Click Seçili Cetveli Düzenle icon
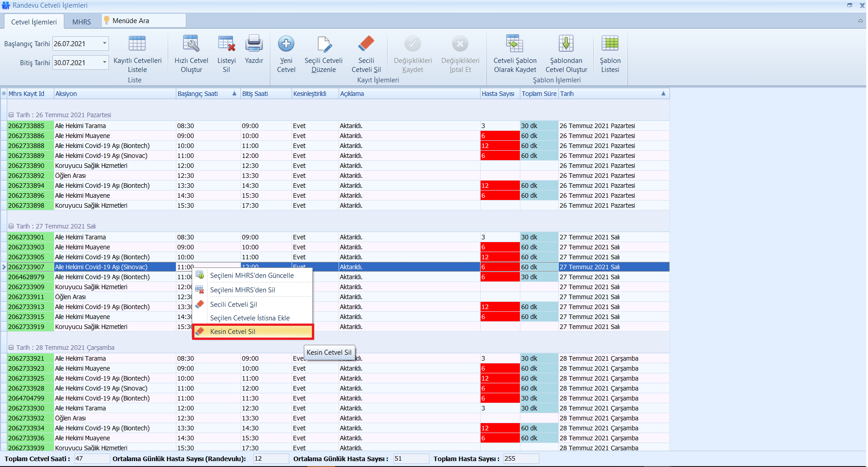The width and height of the screenshot is (868, 467). 324,44
